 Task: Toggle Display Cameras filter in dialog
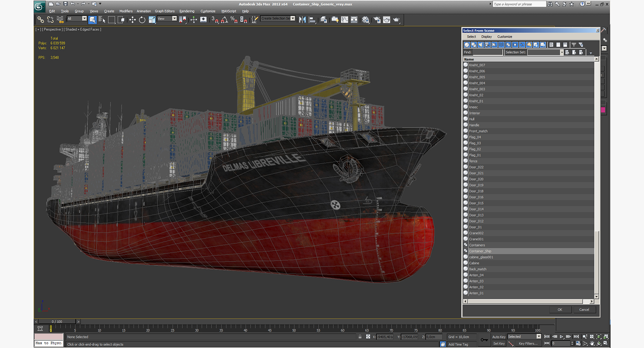pos(487,44)
